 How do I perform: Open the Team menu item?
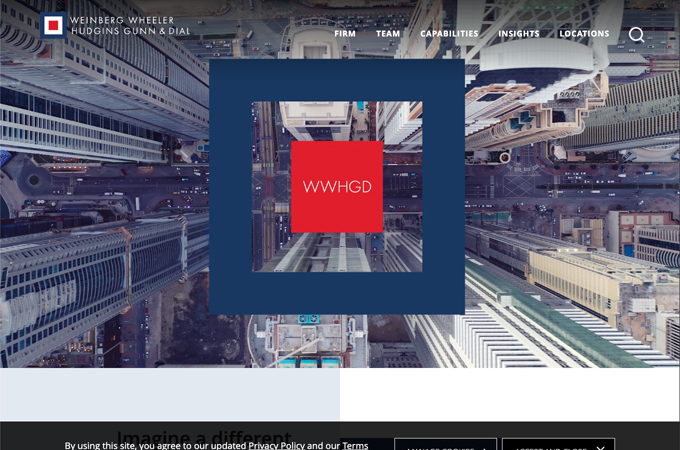coord(388,34)
